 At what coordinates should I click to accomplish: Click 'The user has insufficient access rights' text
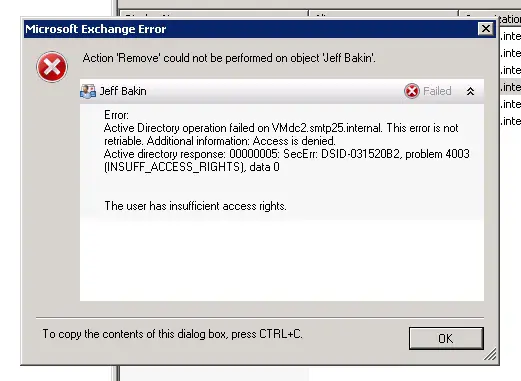coord(195,206)
